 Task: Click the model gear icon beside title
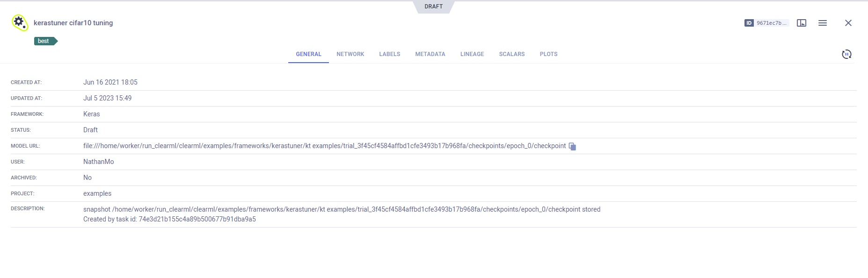click(x=20, y=22)
